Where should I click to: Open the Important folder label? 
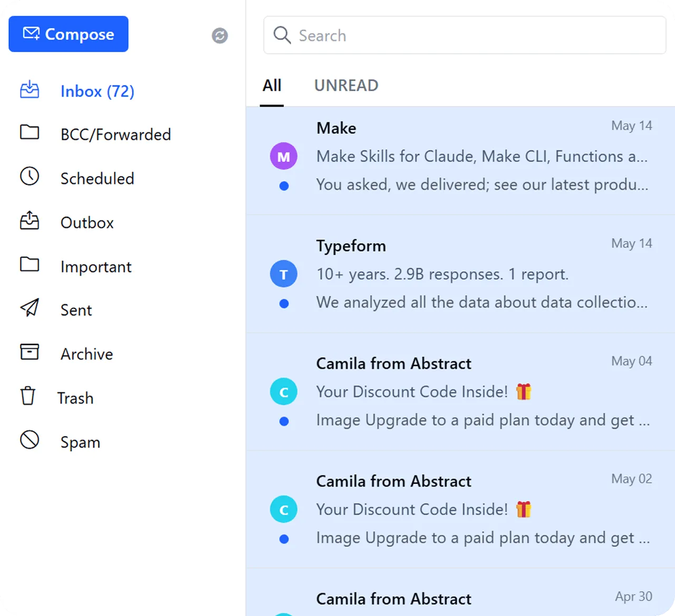point(96,267)
